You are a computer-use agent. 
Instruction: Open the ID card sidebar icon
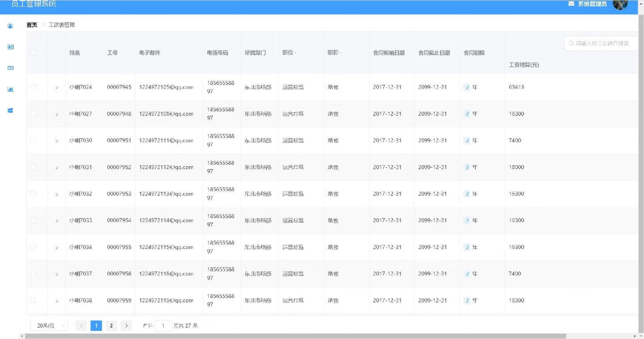coord(10,47)
